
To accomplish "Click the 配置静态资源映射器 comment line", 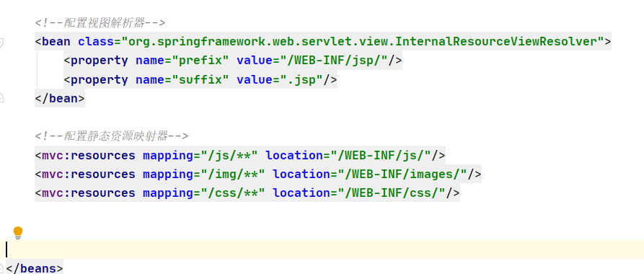I will point(112,136).
